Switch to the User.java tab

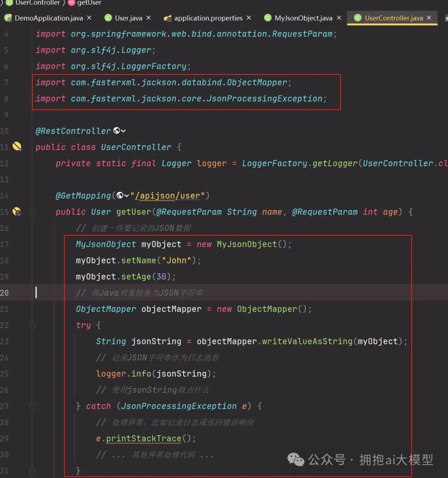tap(128, 18)
